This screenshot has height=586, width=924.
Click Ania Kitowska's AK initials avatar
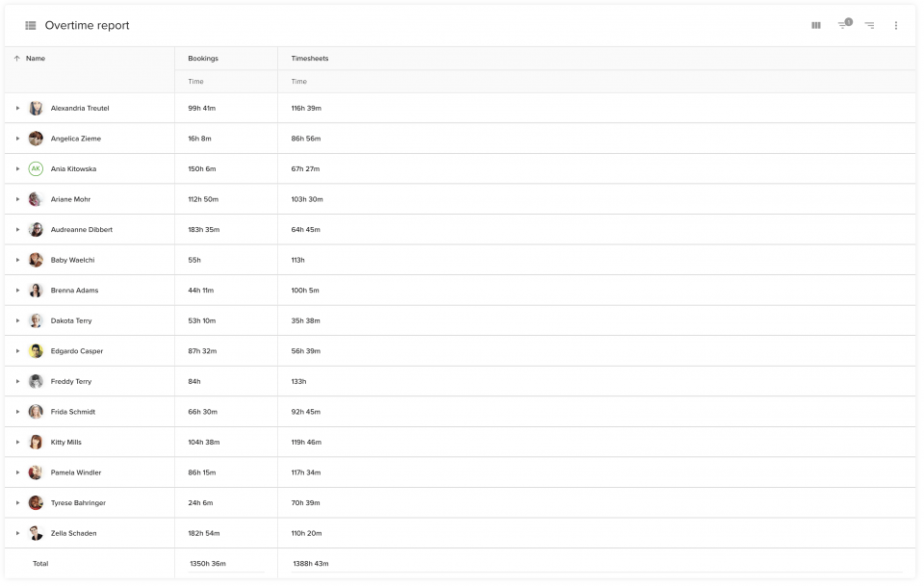pyautogui.click(x=36, y=169)
